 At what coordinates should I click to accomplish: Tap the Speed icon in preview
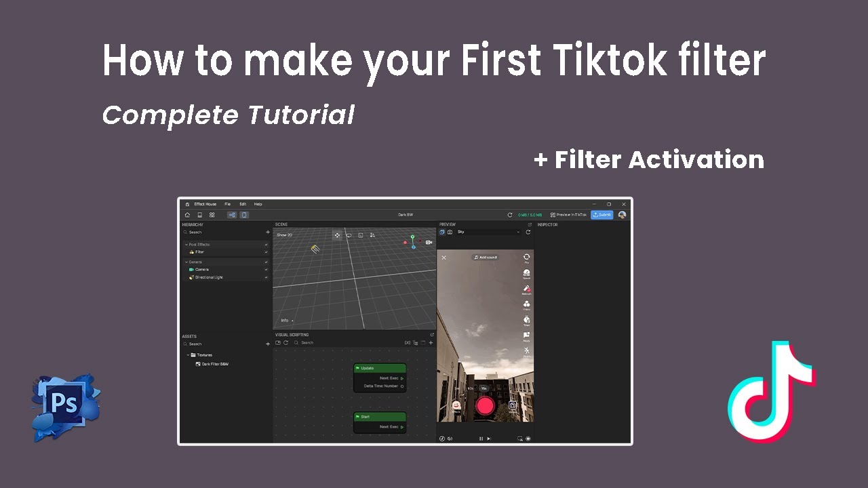526,274
